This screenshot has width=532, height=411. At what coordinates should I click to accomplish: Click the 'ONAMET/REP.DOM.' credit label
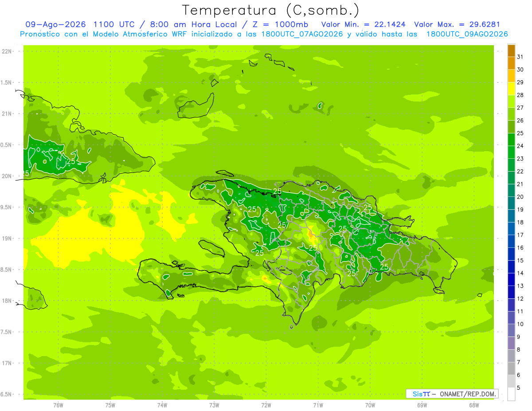click(468, 394)
